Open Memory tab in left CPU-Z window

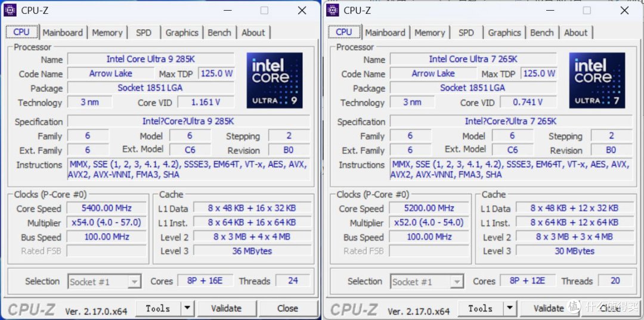(107, 33)
